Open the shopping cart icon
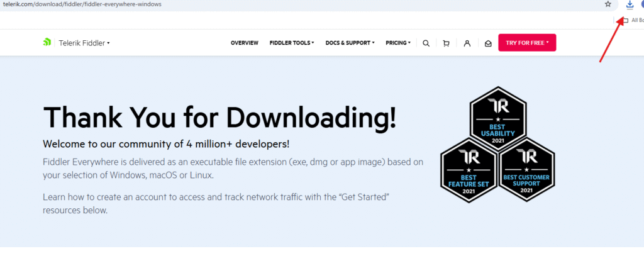Screen dimensions: 644x273 click(446, 43)
